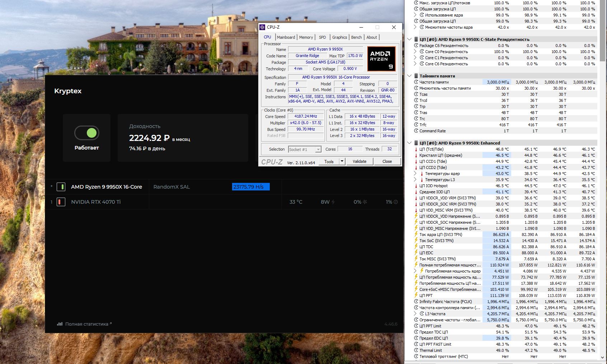Toggle the AMD Ryzen 9 9950X device indicator
Viewport: 607px width, 364px height.
point(61,187)
